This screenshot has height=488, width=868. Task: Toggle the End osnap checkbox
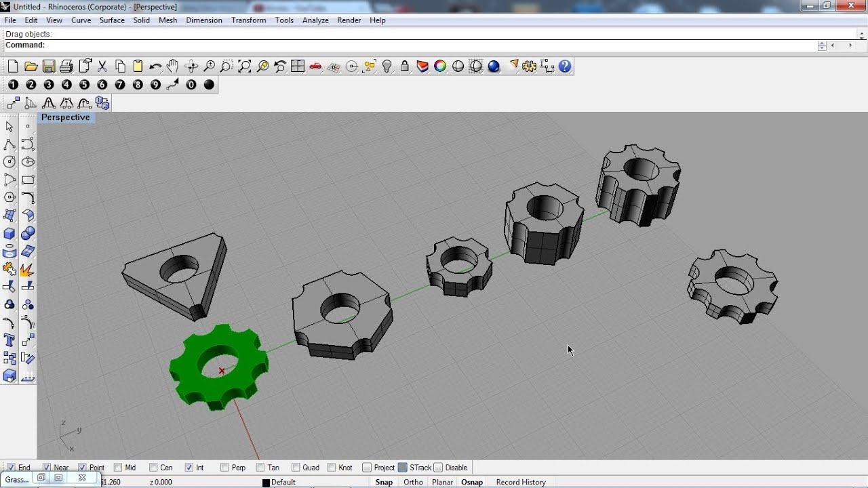click(11, 468)
